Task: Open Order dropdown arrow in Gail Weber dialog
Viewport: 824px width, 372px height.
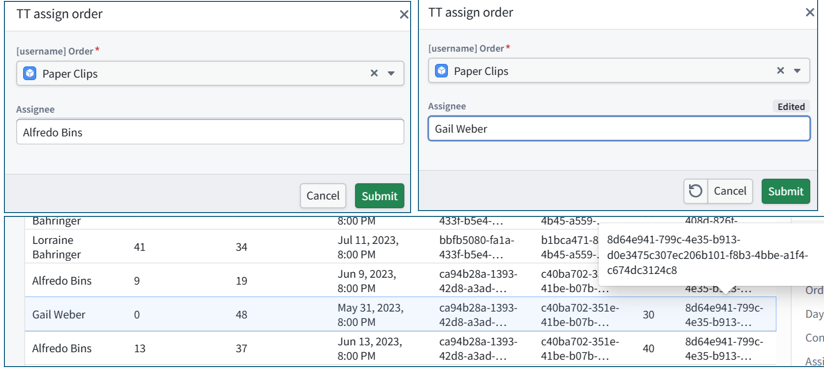Action: [x=797, y=71]
